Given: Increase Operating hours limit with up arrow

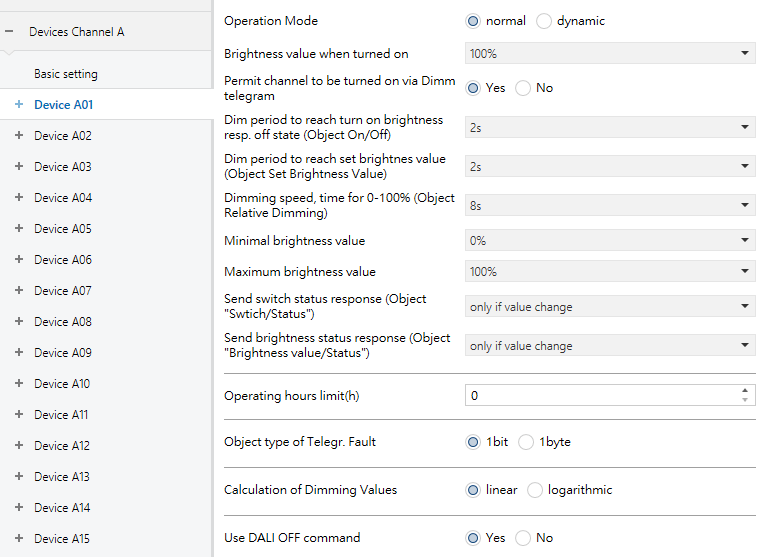Looking at the screenshot, I should [x=745, y=390].
